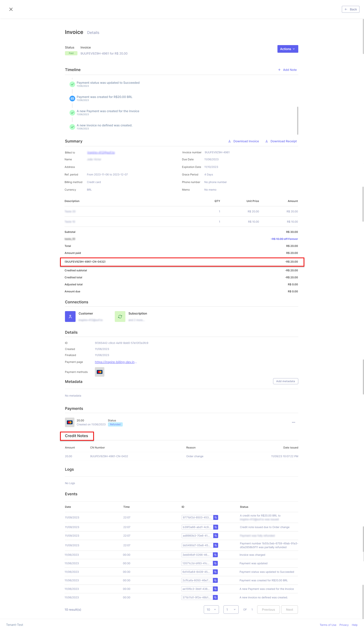Open the billed-to customer email link

tap(101, 153)
